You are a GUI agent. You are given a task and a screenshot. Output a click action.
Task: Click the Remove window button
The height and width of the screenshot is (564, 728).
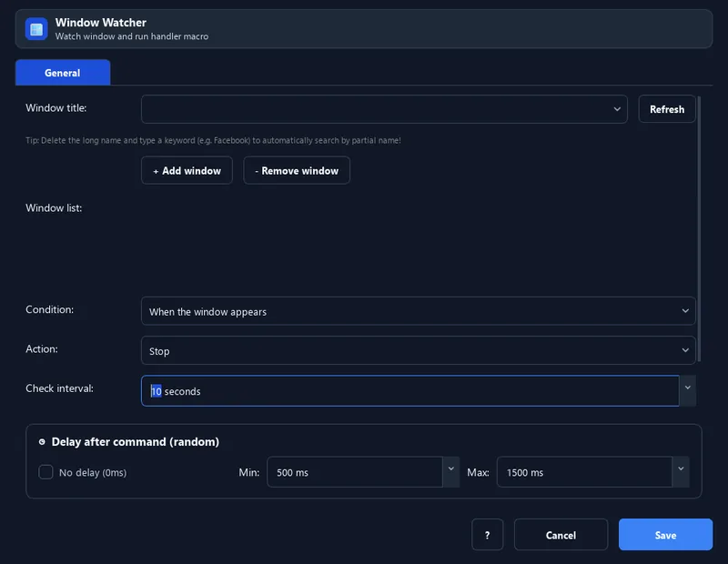click(297, 170)
